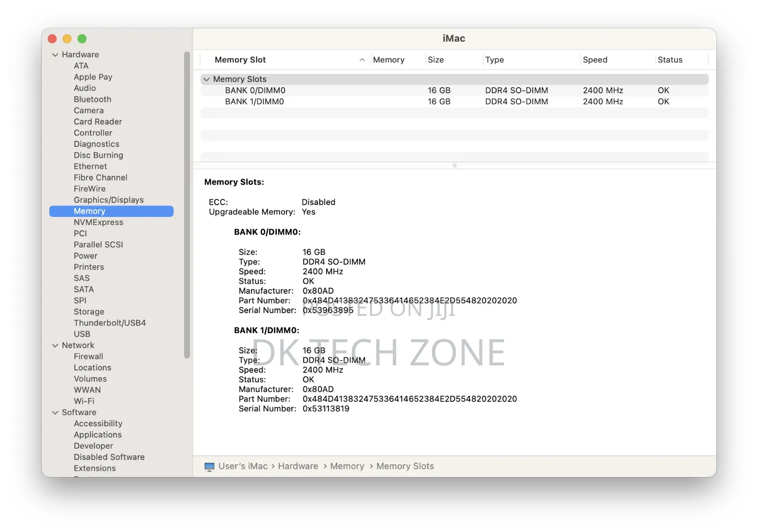758x532 pixels.
Task: Select the BANK 1/DIMM0 table row
Action: pos(454,102)
